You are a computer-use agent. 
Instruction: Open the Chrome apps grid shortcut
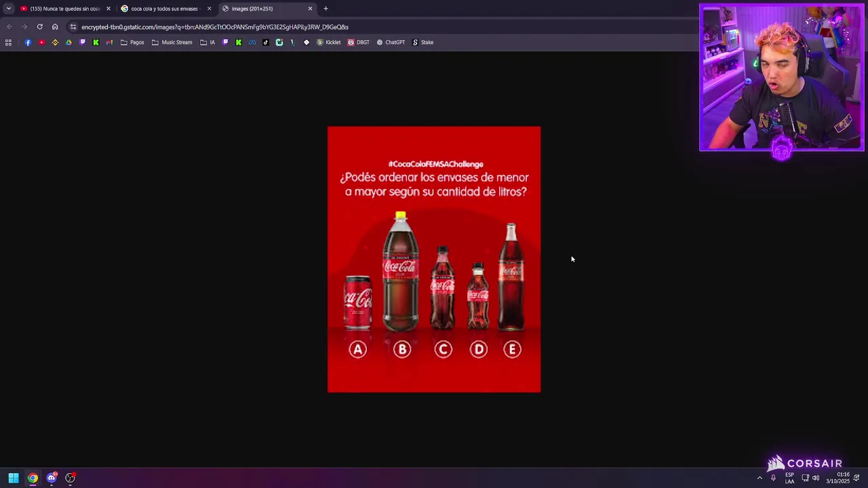[8, 42]
